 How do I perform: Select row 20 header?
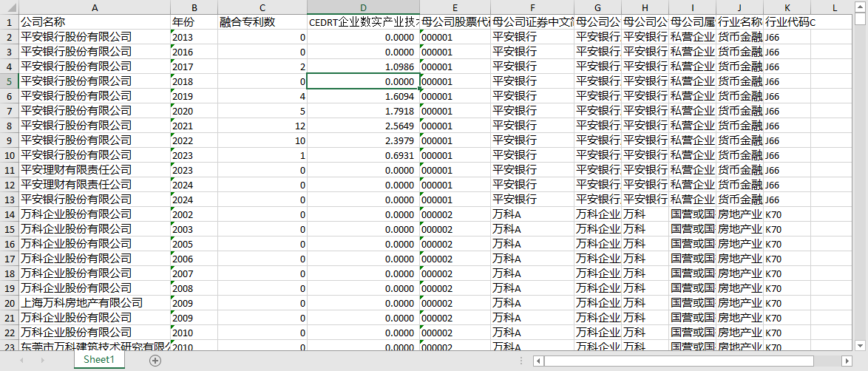[x=10, y=303]
